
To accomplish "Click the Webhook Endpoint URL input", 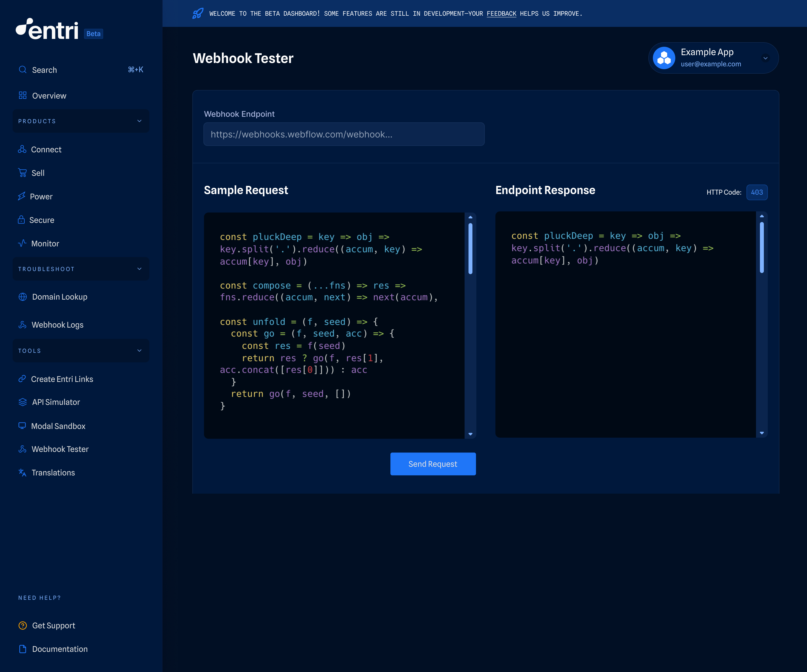I will tap(344, 134).
